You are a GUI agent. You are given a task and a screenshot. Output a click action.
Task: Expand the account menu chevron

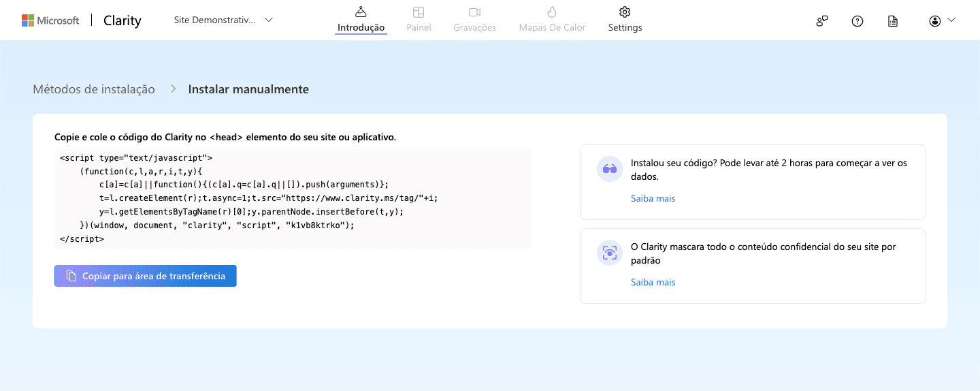[x=951, y=20]
